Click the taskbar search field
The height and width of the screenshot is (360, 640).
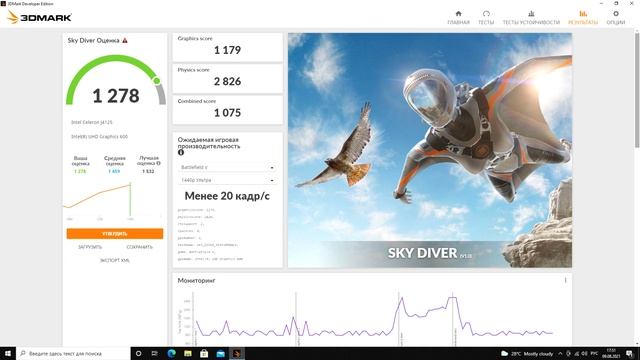point(73,353)
